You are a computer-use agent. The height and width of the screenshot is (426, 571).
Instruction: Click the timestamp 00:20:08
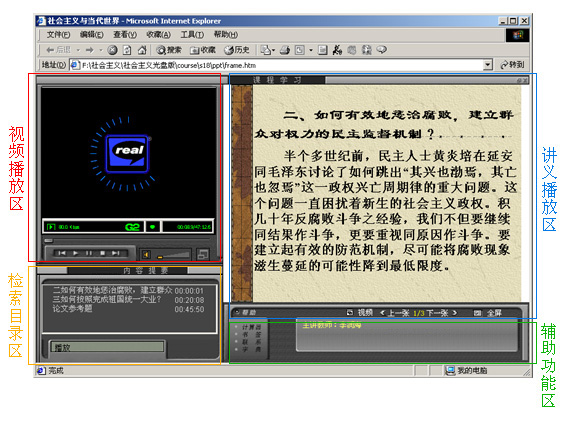point(189,300)
